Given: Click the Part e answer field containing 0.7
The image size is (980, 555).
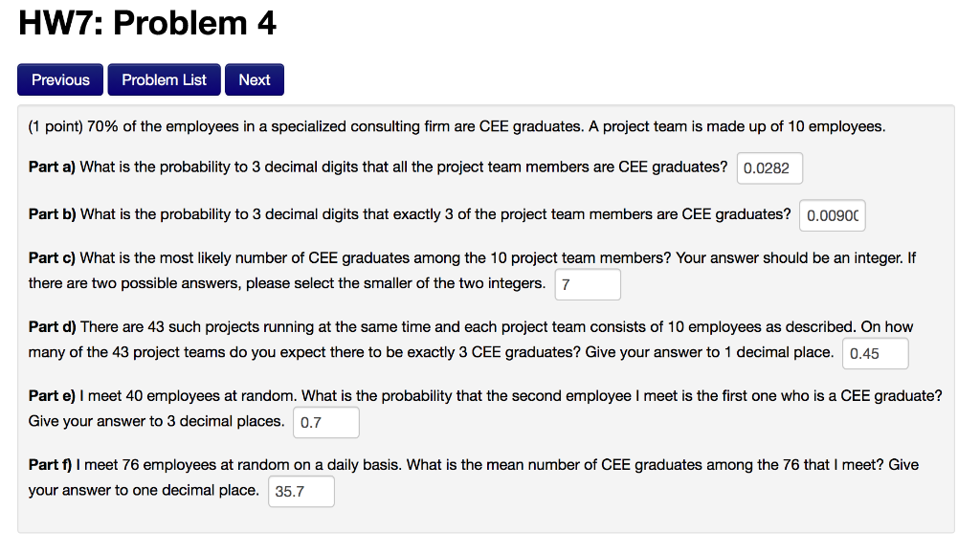Looking at the screenshot, I should click(x=325, y=422).
